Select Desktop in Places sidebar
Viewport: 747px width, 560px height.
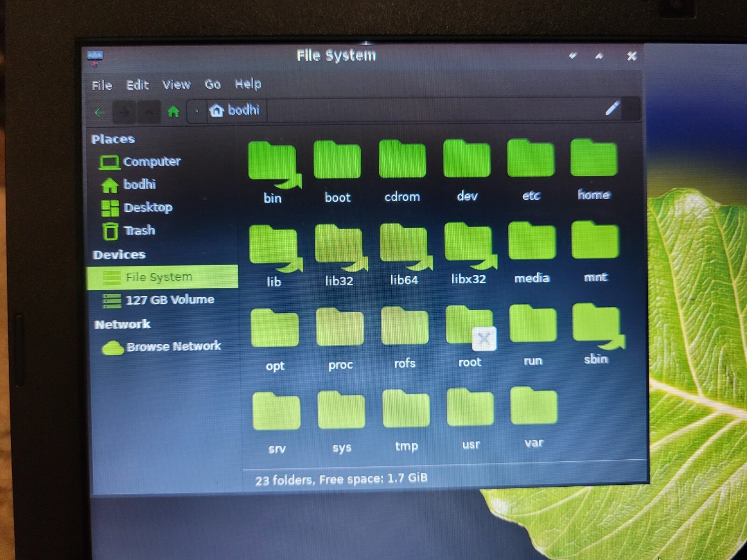pos(137,208)
